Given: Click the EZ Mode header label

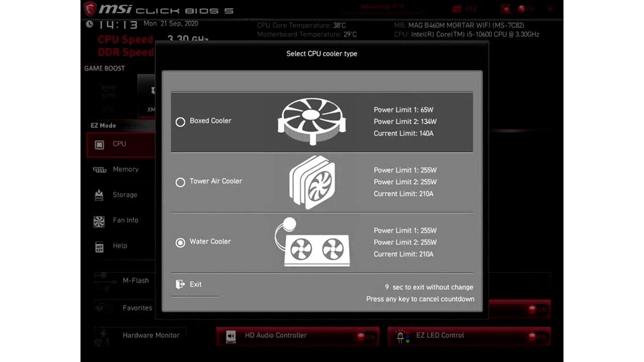Looking at the screenshot, I should (x=103, y=126).
